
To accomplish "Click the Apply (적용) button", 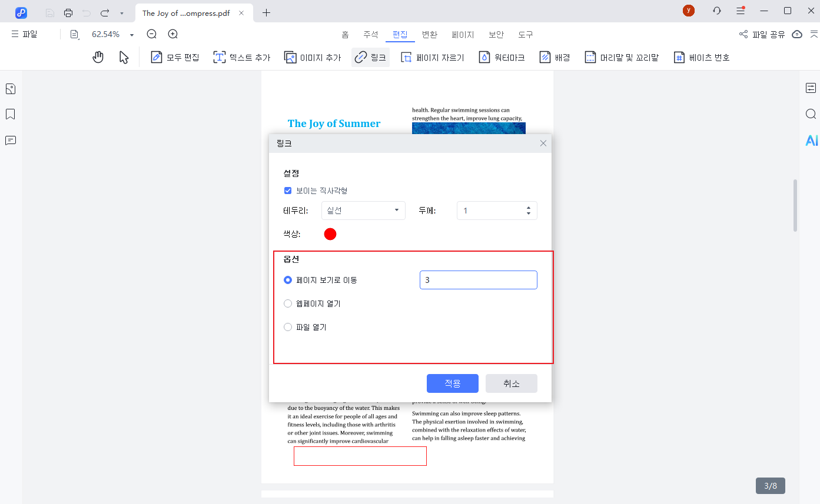I will [452, 383].
